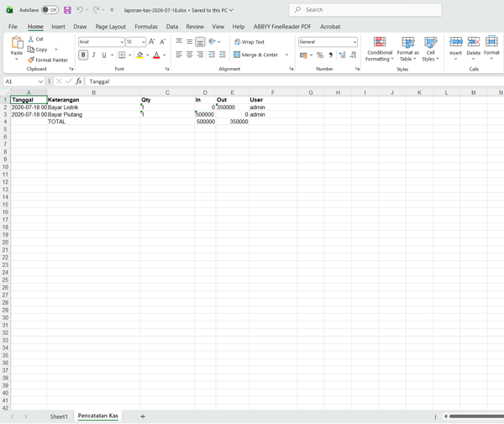
Task: Open the font name Arial dropdown
Action: [x=122, y=42]
